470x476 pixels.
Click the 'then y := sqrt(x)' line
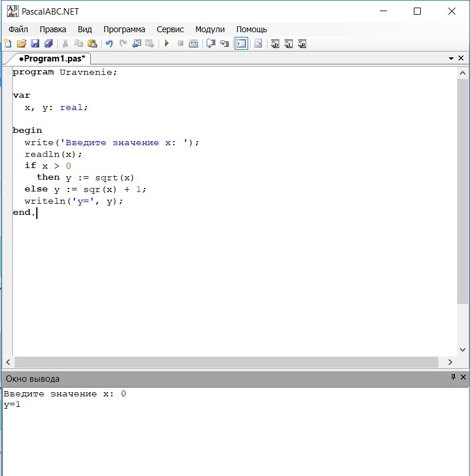pyautogui.click(x=85, y=177)
